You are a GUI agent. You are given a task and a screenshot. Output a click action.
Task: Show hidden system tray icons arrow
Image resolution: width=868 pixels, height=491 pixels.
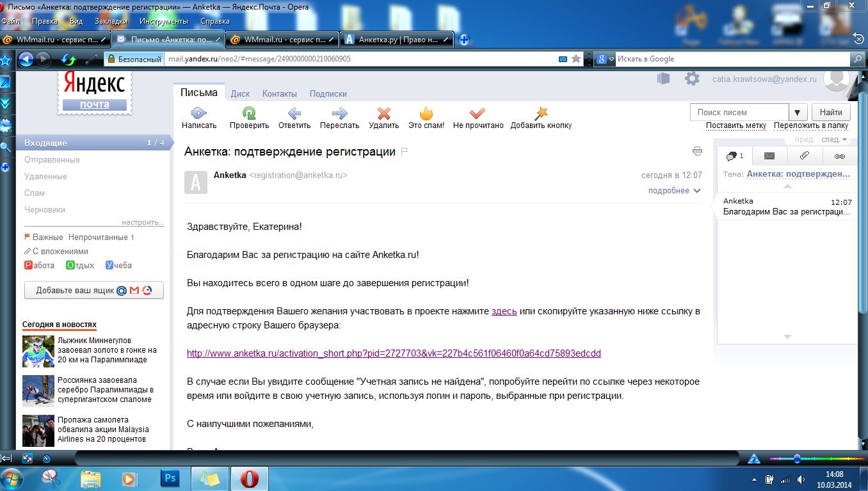point(755,479)
